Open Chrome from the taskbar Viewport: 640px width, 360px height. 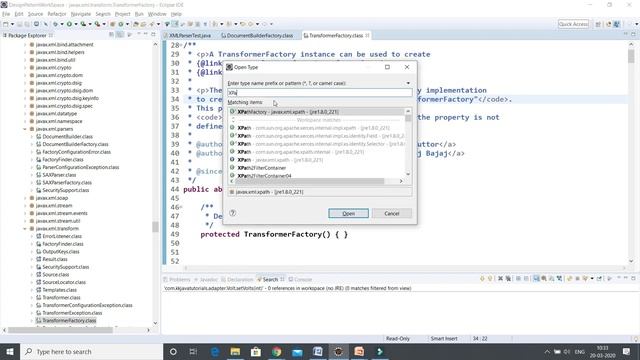276,351
